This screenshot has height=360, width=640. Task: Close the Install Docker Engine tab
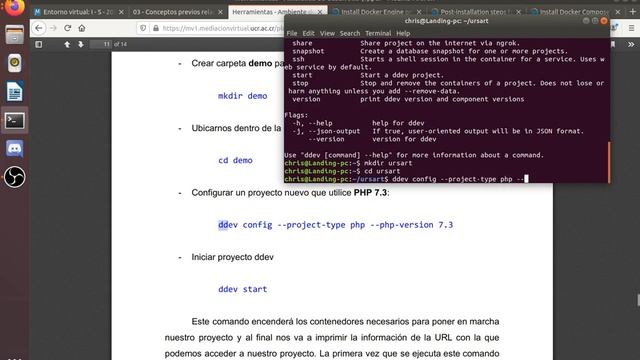click(x=419, y=12)
